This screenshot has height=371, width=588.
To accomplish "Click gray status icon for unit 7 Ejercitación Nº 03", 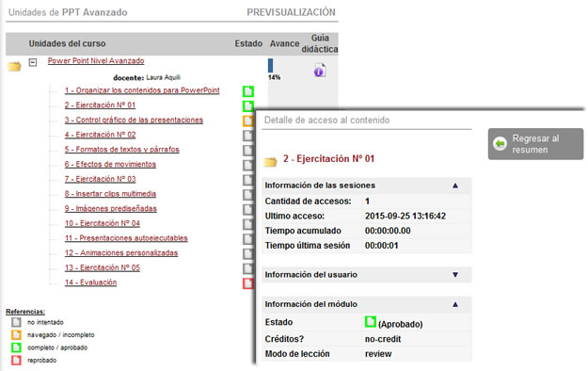I will 247,180.
